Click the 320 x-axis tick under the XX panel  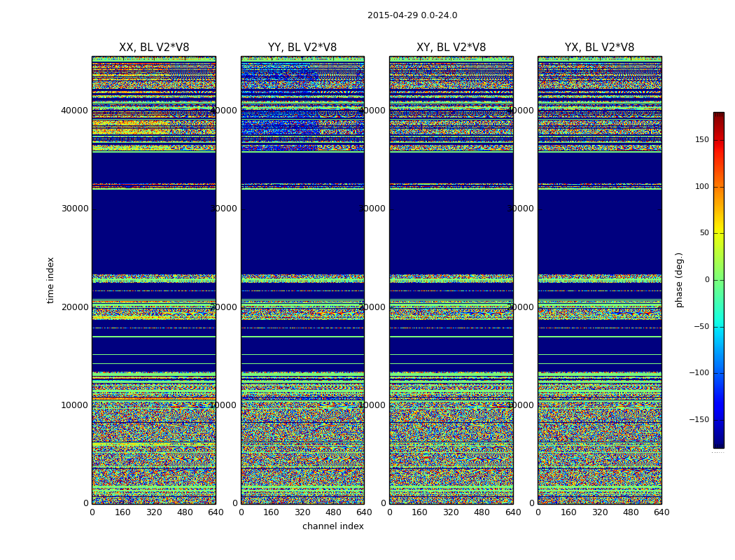tap(154, 512)
